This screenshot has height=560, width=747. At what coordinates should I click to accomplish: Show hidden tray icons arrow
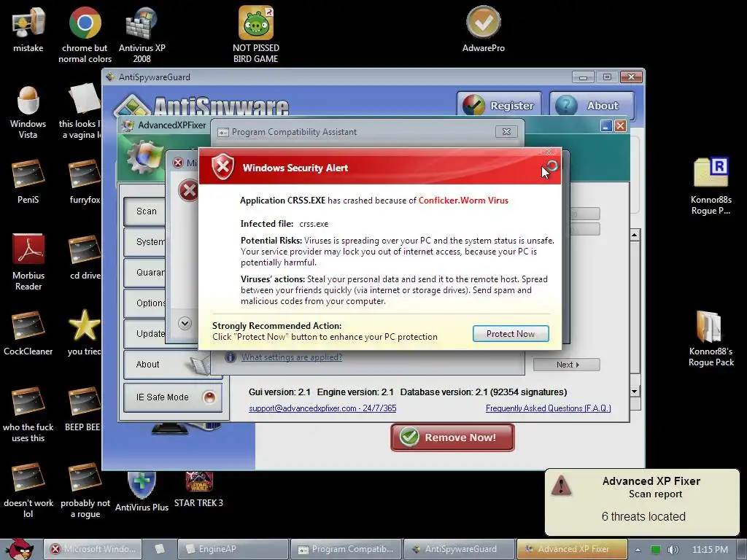coord(638,550)
